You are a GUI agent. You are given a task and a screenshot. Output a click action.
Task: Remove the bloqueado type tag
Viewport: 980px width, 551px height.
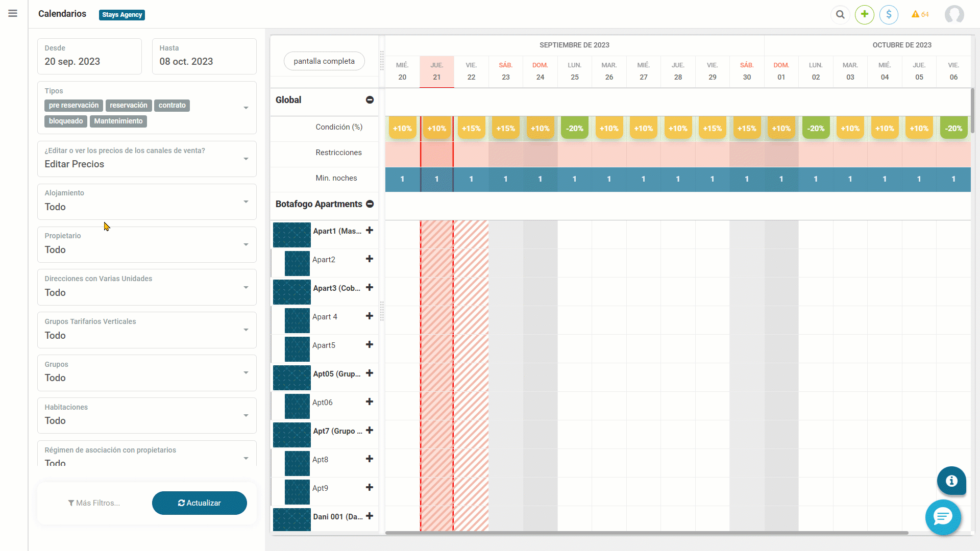[66, 121]
